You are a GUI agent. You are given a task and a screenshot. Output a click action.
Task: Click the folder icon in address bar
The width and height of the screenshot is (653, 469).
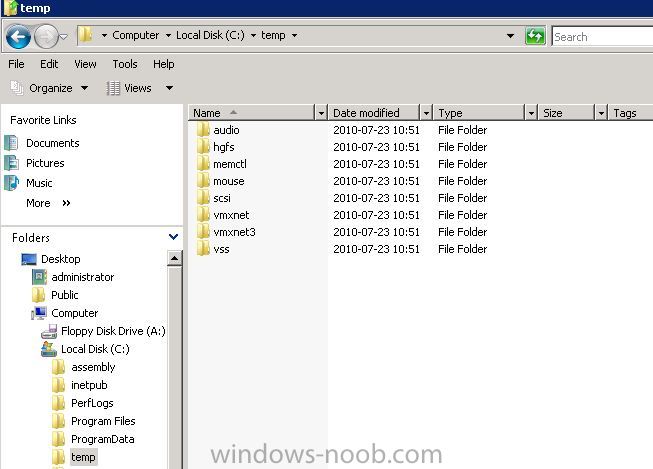pos(86,35)
